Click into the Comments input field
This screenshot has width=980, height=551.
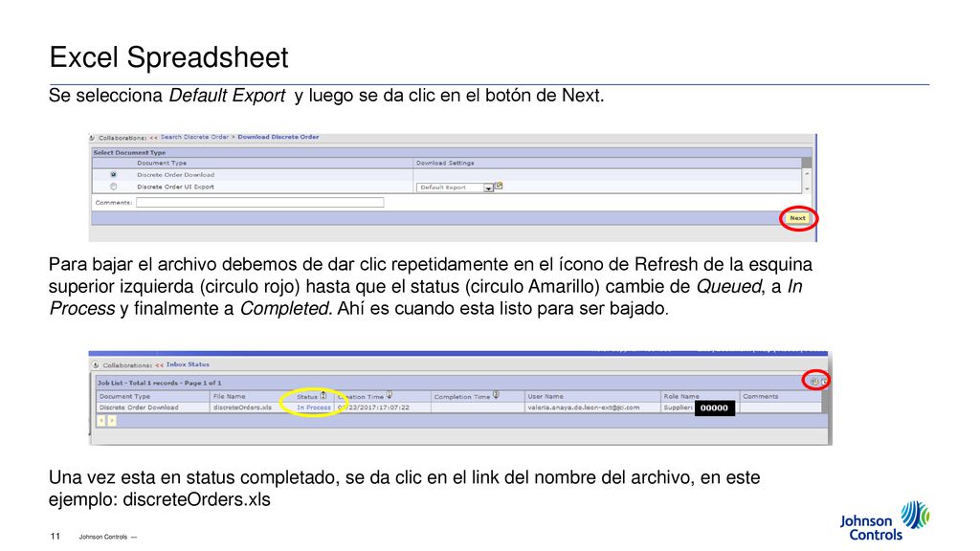click(x=260, y=203)
